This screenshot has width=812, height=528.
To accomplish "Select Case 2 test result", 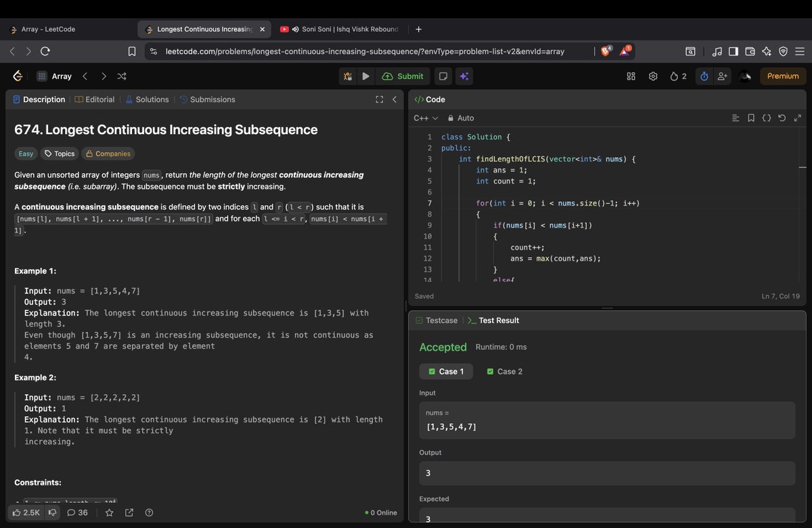I will (505, 372).
